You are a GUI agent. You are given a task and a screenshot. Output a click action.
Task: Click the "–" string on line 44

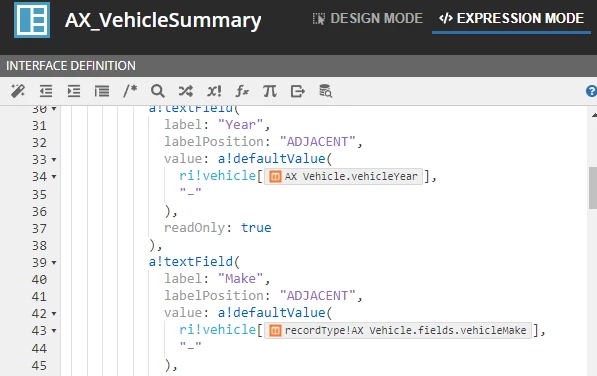(x=190, y=346)
